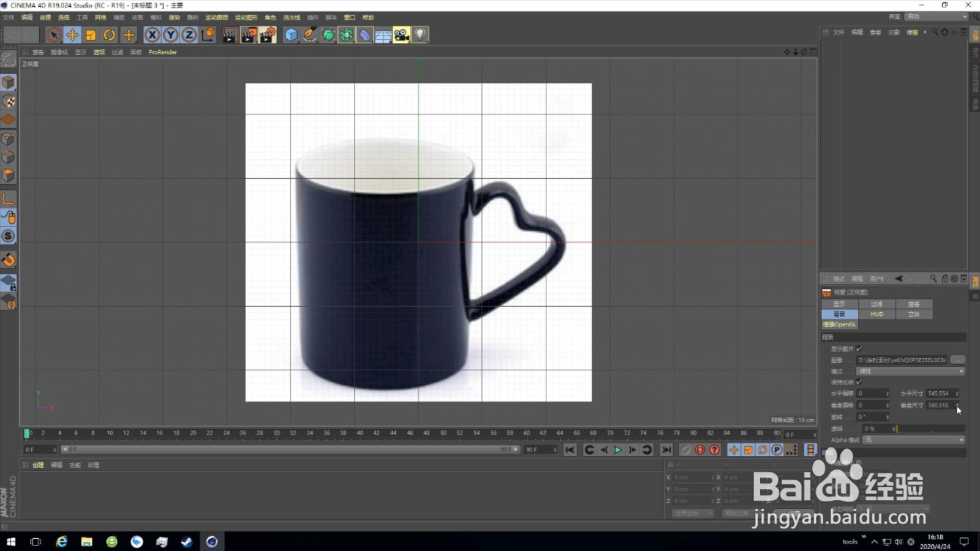Viewport: 980px width, 551px height.
Task: Select the Move tool in the toolbar
Action: (x=72, y=35)
